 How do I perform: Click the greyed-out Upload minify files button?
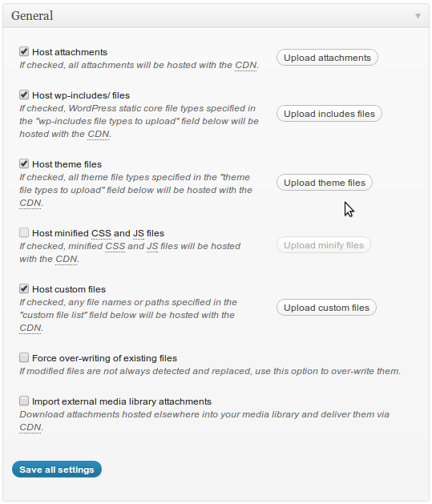pyautogui.click(x=323, y=245)
